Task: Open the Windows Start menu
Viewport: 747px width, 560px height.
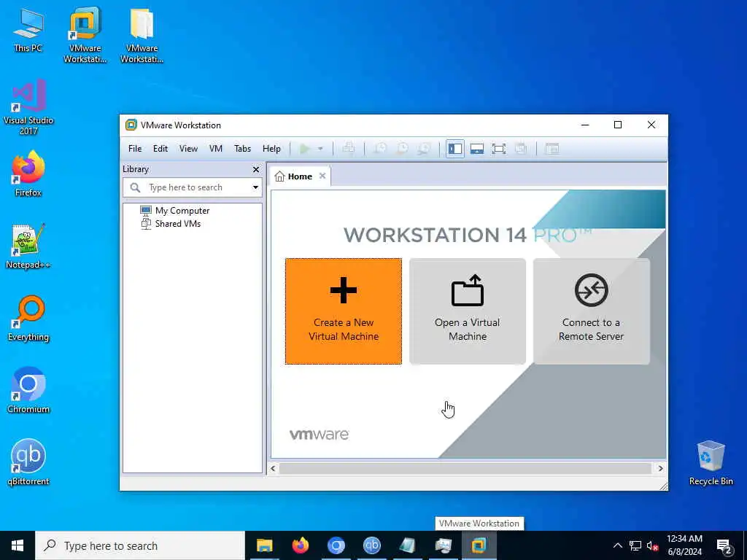Action: 18,545
